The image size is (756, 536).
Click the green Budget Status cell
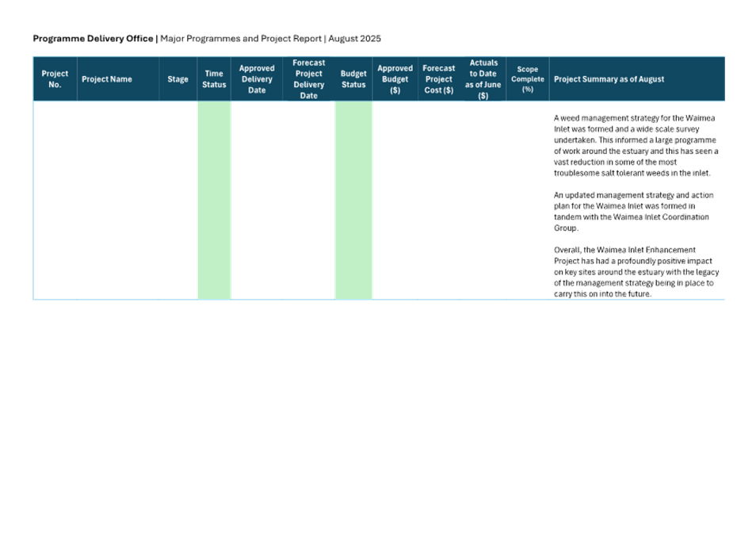(353, 200)
